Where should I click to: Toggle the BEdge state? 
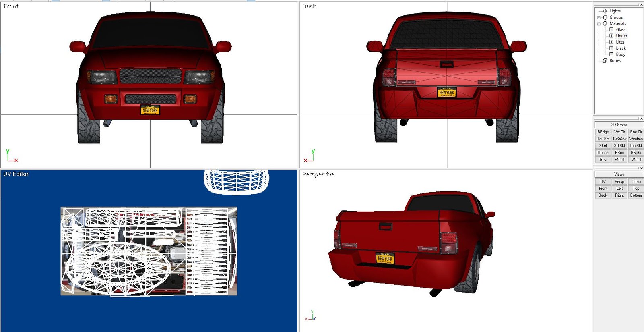[603, 132]
